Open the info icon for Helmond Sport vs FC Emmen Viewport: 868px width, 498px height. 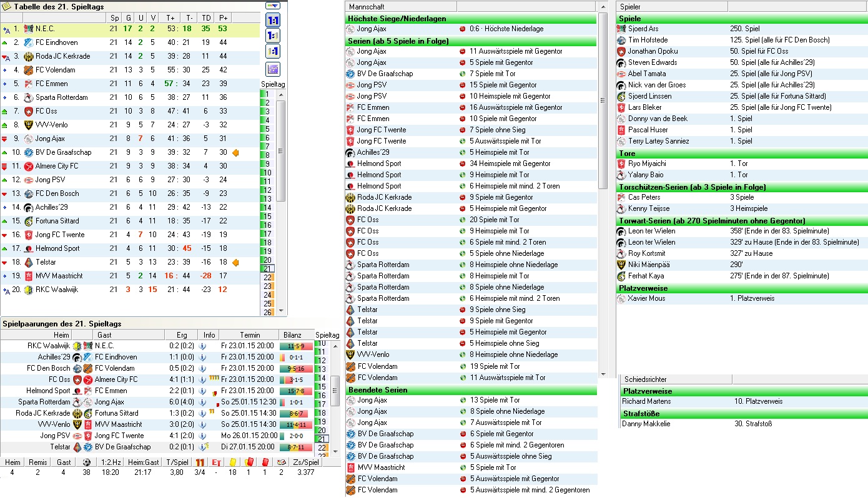(x=202, y=391)
